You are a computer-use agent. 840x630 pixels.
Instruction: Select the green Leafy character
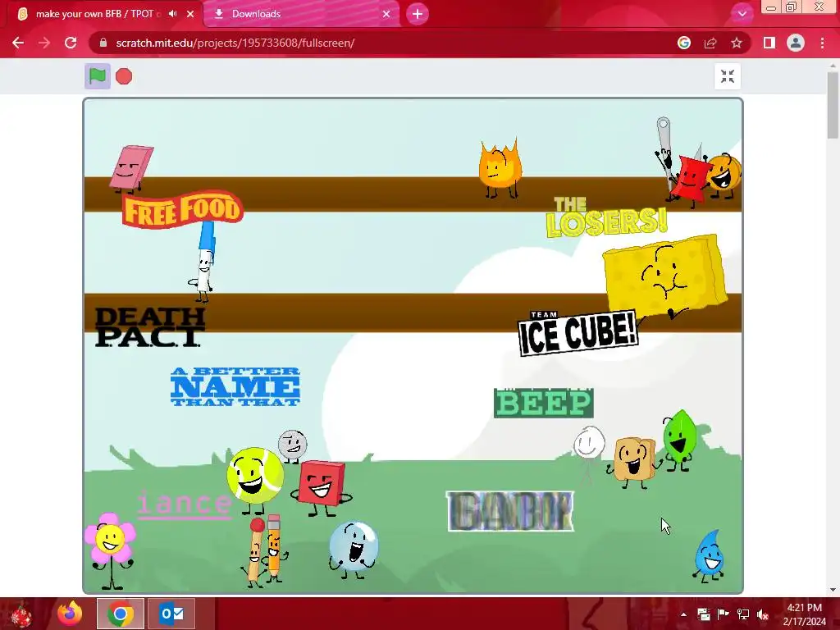coord(679,438)
